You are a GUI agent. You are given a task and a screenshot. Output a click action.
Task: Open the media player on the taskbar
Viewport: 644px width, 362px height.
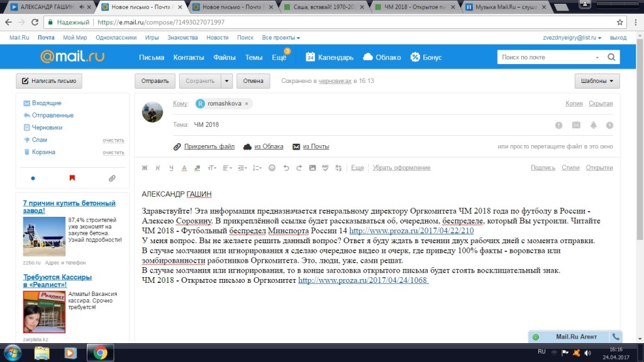pos(70,353)
